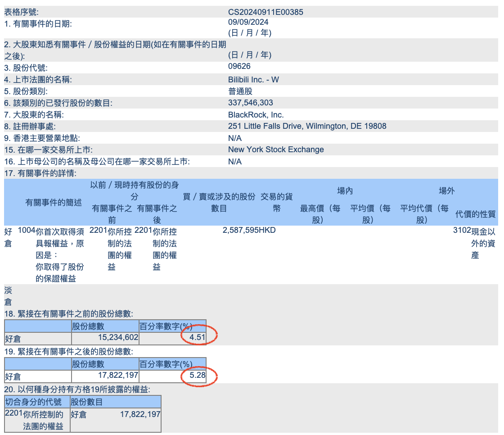Click the heading 19. 緊接在有關事件之後的股份總數

pos(68,352)
